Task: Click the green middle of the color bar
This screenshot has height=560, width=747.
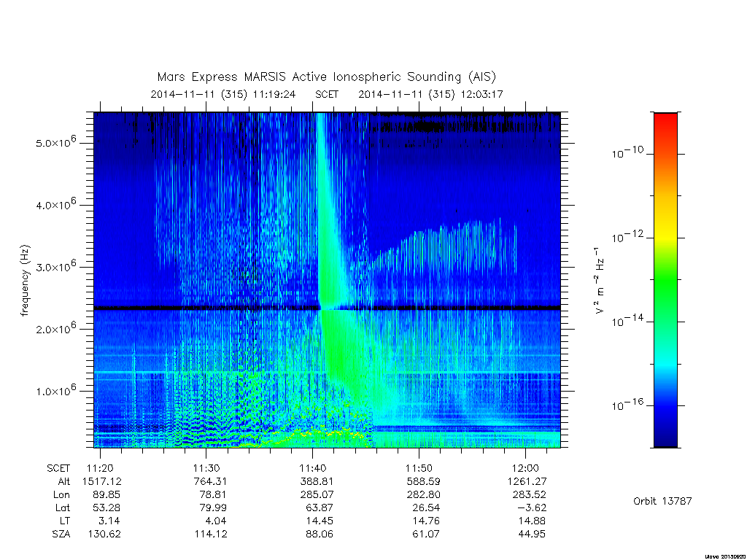Action: (665, 281)
